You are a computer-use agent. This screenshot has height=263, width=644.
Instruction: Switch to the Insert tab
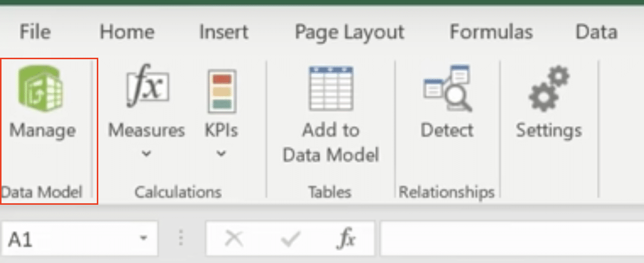pos(224,32)
